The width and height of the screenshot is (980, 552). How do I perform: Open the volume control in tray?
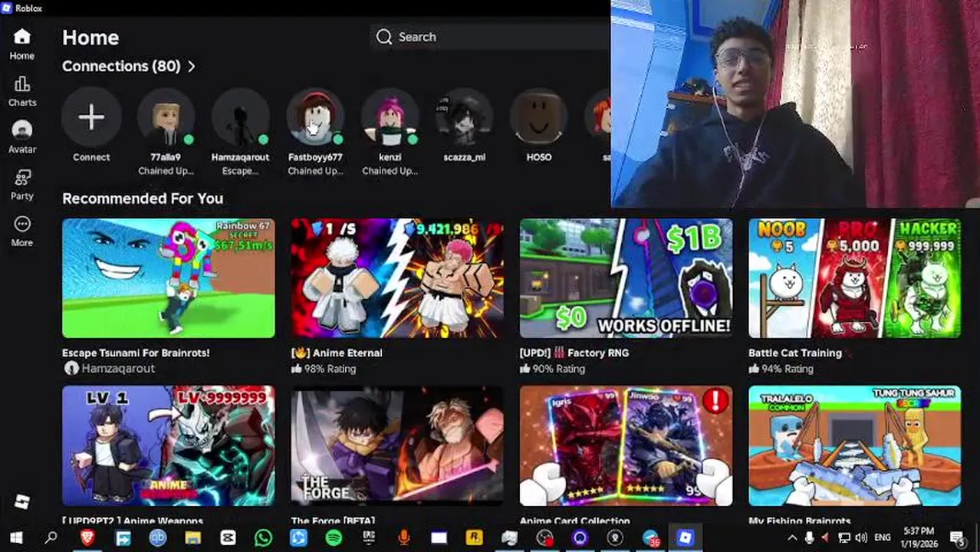click(861, 538)
